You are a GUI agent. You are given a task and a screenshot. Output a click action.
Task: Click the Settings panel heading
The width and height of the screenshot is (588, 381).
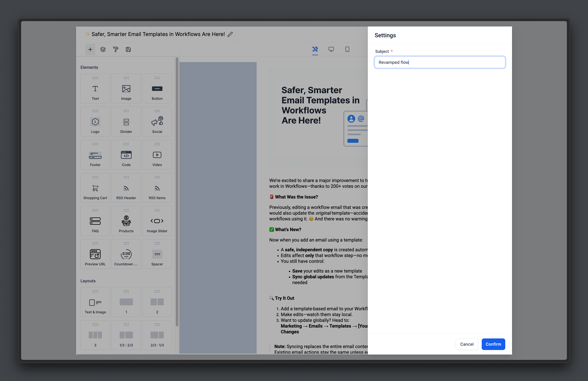tap(385, 35)
